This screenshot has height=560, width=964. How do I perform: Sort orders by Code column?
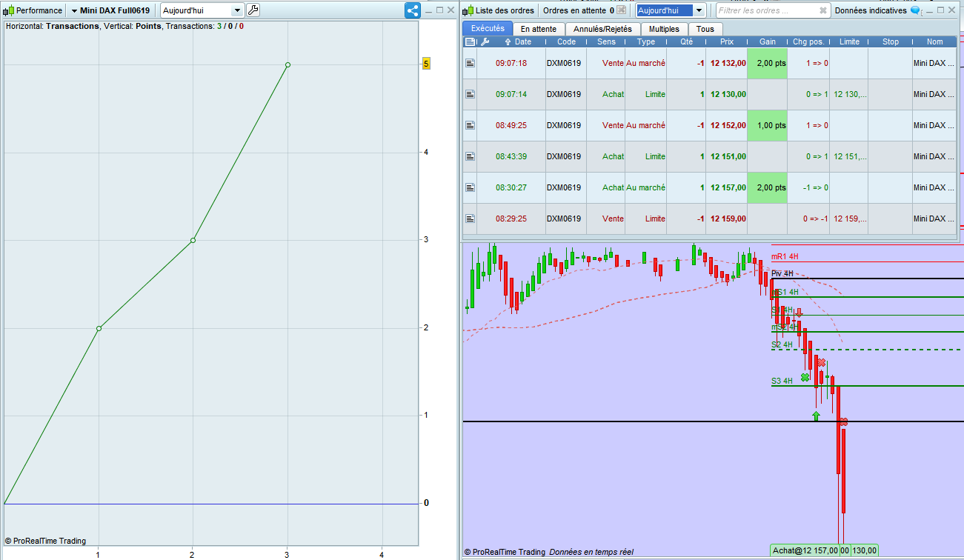[x=566, y=42]
